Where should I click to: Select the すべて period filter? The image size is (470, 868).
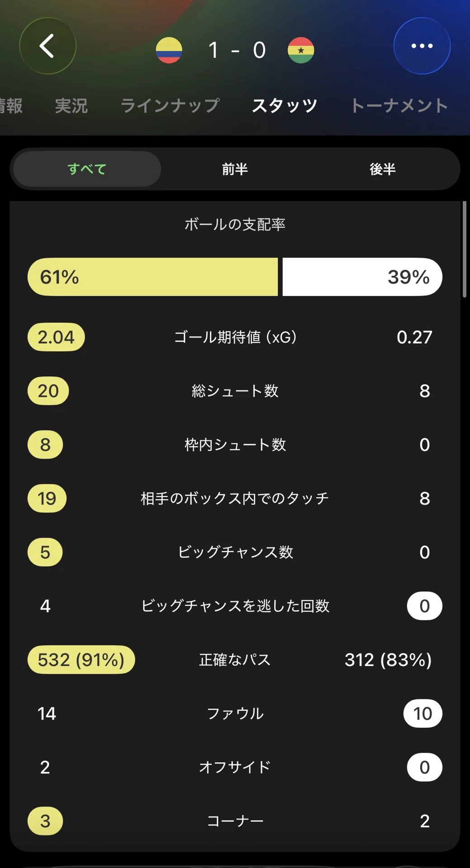pos(87,169)
